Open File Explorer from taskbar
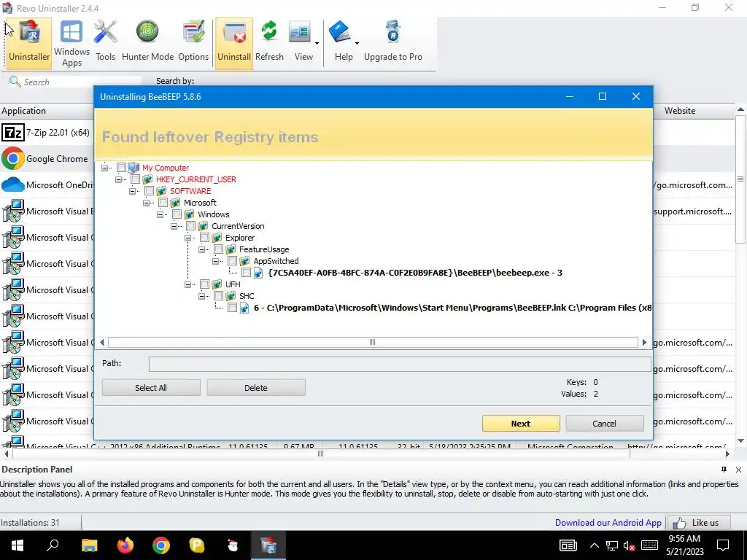The width and height of the screenshot is (747, 560). click(89, 545)
